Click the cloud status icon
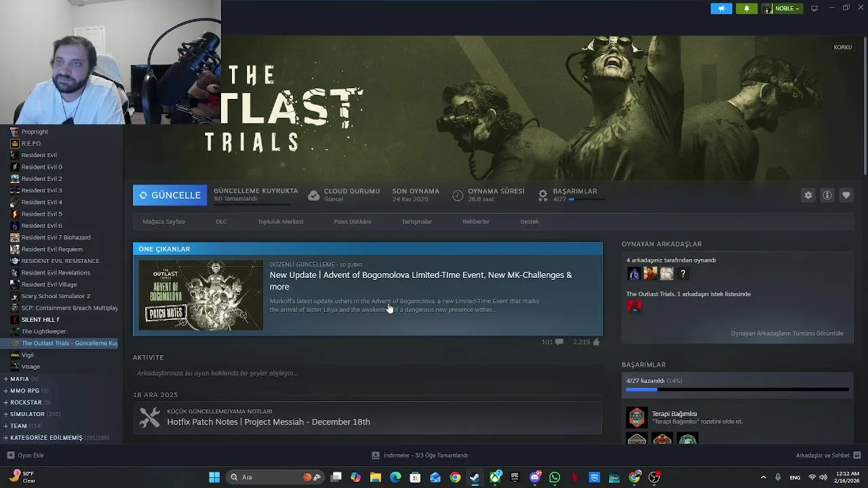Screen dimensions: 868x488 tap(313, 195)
